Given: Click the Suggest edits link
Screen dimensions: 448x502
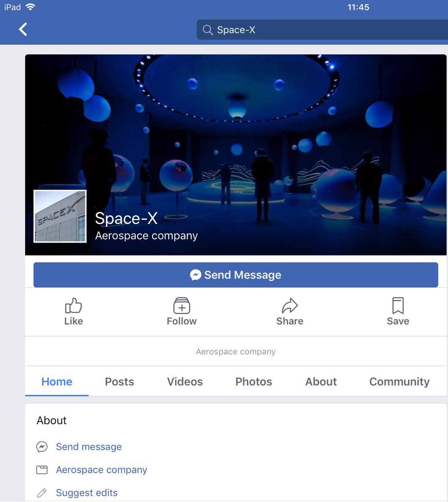Looking at the screenshot, I should tap(87, 493).
